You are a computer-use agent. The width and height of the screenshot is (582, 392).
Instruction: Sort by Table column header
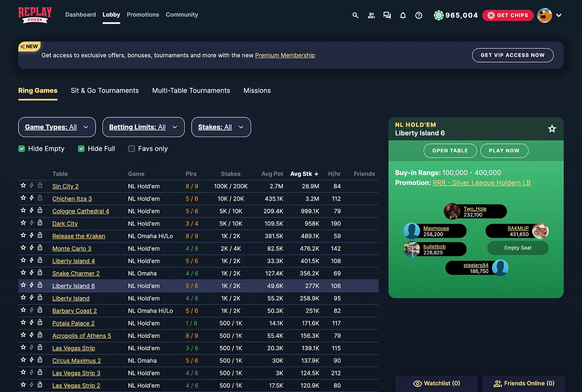click(60, 174)
